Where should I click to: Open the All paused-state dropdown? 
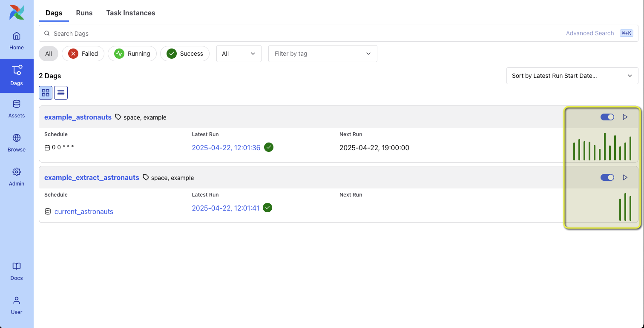pos(239,54)
